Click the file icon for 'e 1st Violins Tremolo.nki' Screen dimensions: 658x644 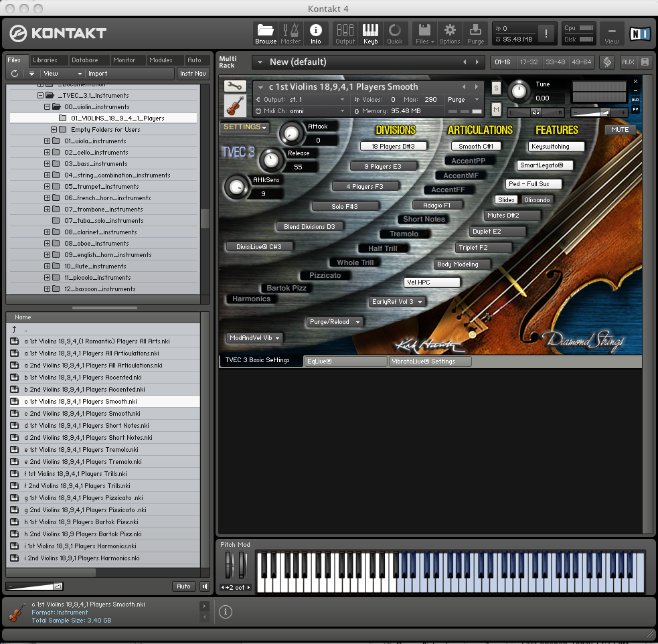[15, 450]
